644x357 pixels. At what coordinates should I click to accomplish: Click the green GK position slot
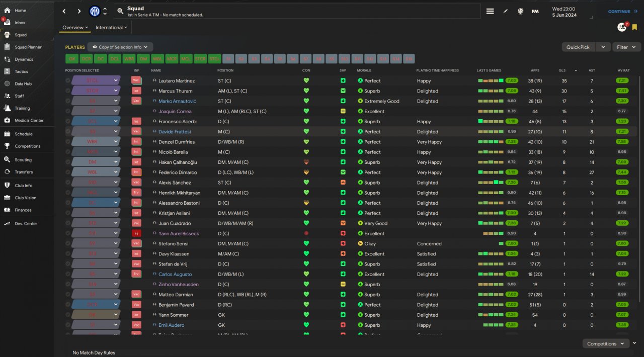72,59
